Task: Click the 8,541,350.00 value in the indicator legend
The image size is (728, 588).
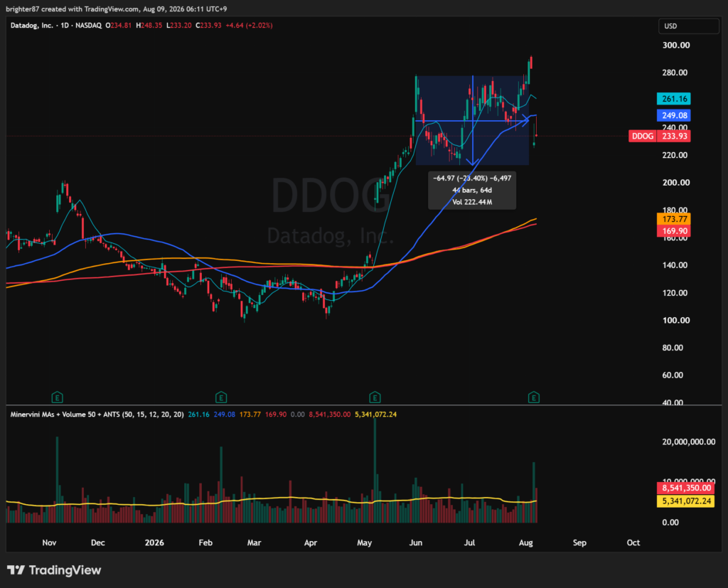Action: (x=330, y=415)
